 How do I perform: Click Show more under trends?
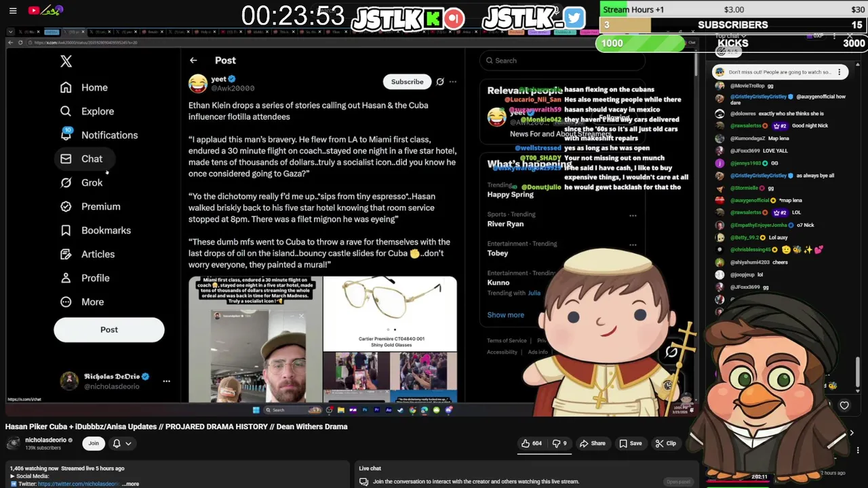[x=505, y=314]
